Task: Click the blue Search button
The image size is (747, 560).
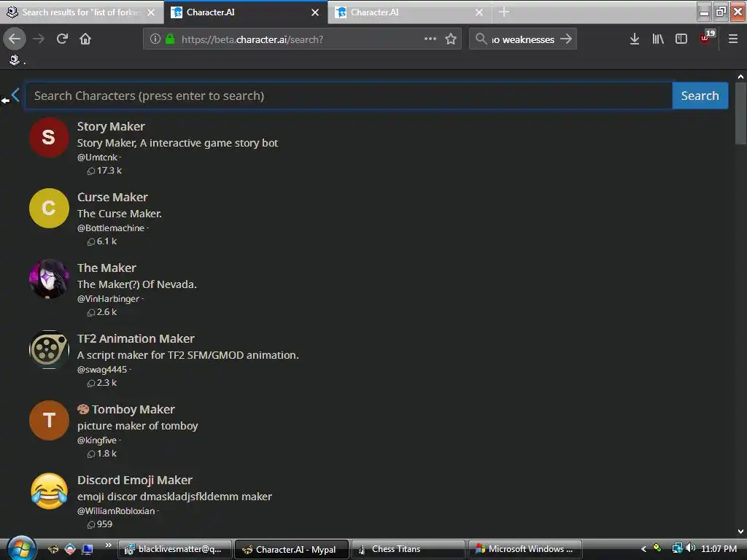Action: coord(700,96)
